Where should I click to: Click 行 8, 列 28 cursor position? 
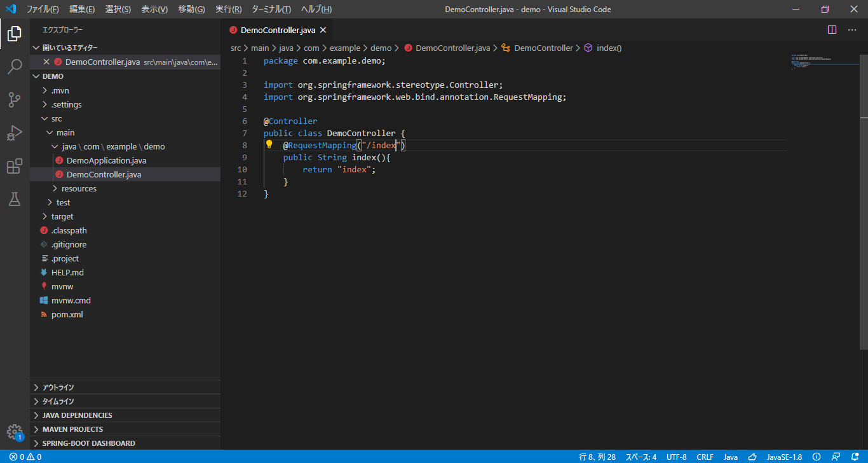(x=597, y=457)
